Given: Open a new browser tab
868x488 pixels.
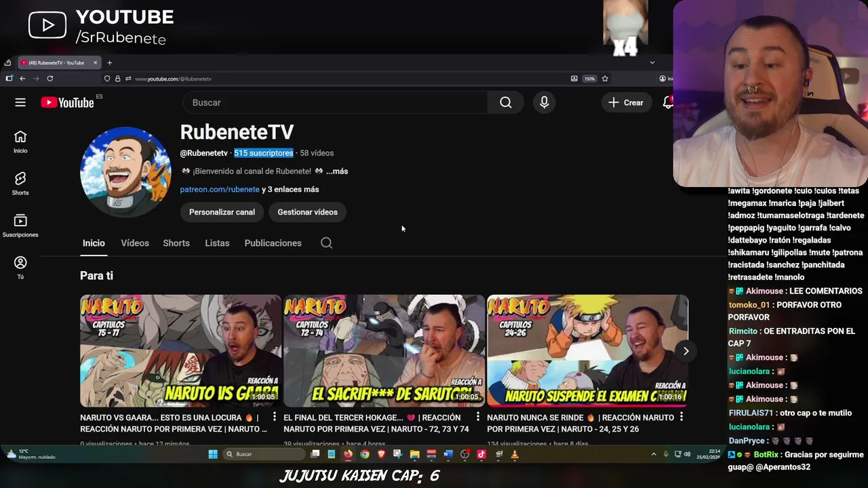Looking at the screenshot, I should [x=109, y=63].
